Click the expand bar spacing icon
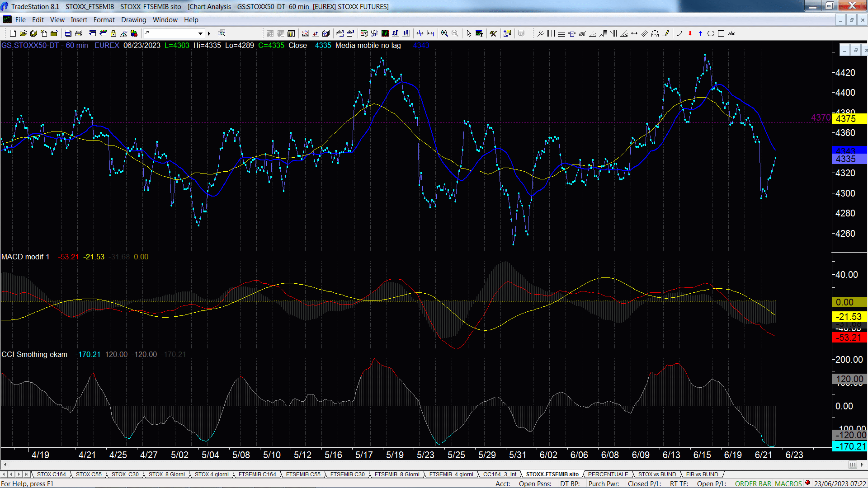 pyautogui.click(x=430, y=33)
